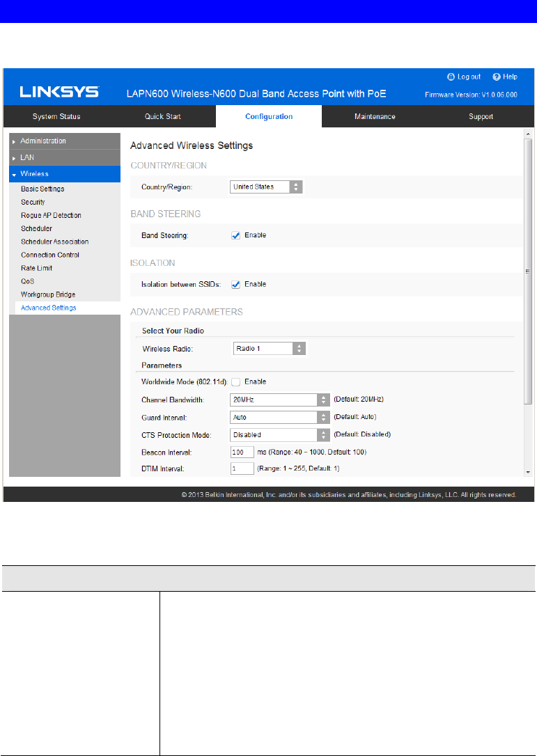Click the Firmware Version text
The image size is (537, 756).
click(471, 95)
